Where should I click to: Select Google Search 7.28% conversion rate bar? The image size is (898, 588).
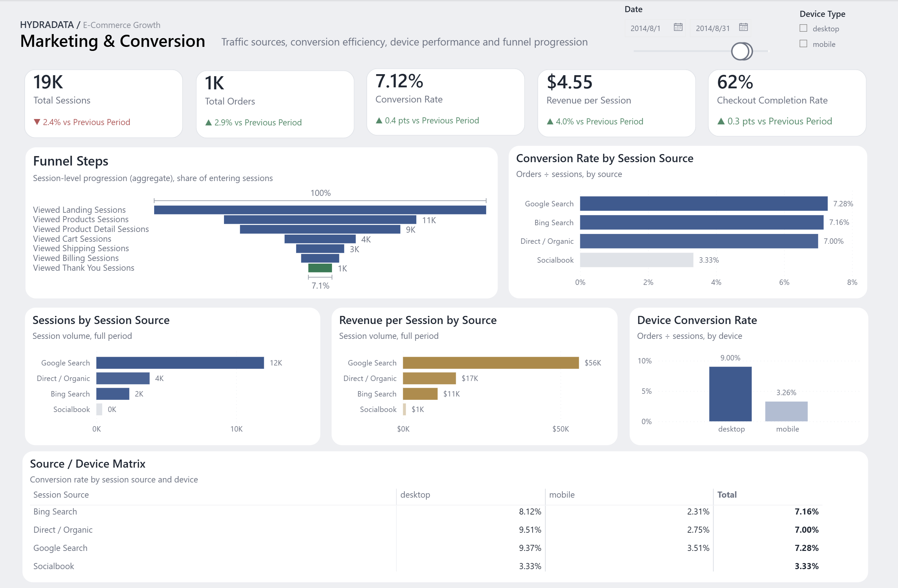(x=704, y=204)
